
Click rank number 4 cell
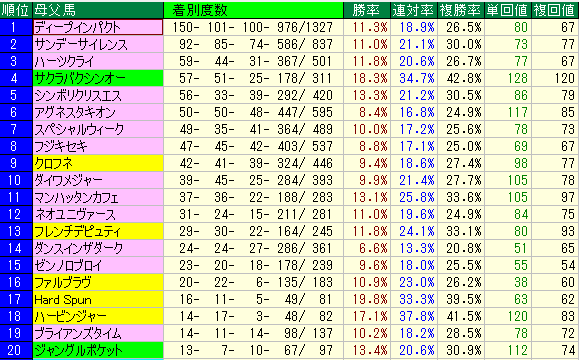click(x=16, y=78)
